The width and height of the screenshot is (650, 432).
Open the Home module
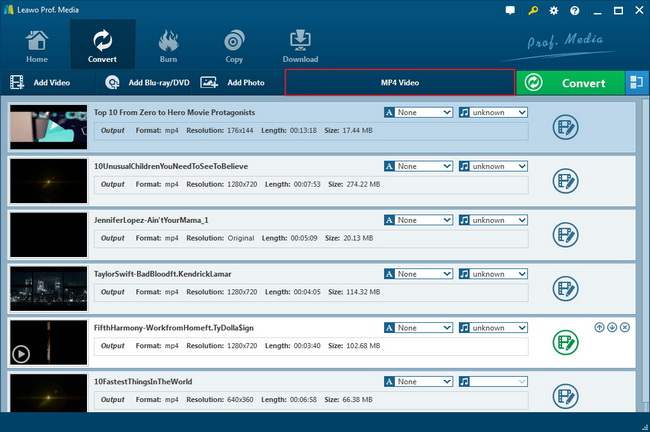pyautogui.click(x=37, y=46)
